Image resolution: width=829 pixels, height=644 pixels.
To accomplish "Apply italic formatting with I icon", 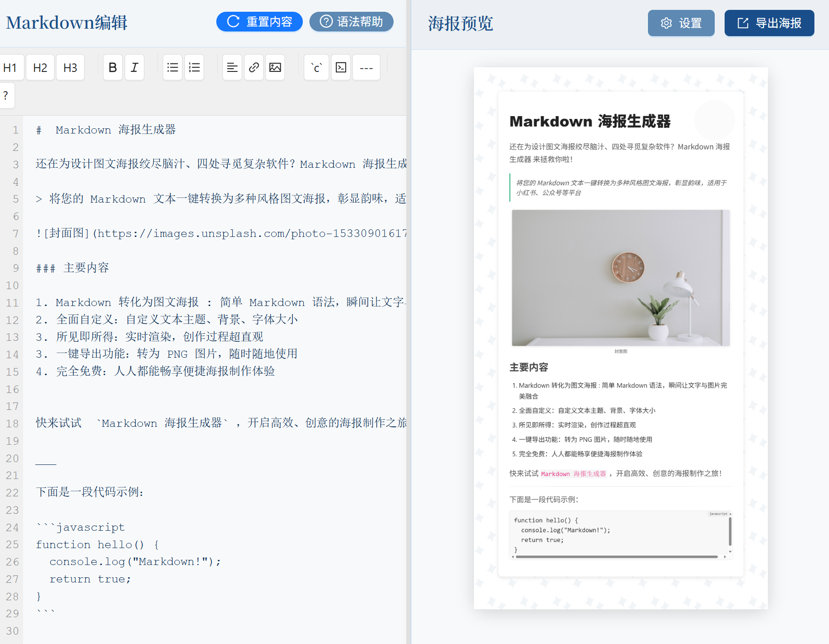I will point(134,68).
